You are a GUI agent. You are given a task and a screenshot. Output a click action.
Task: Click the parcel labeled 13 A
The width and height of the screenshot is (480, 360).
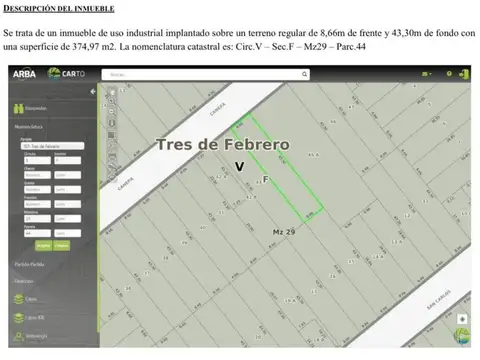[x=397, y=242]
